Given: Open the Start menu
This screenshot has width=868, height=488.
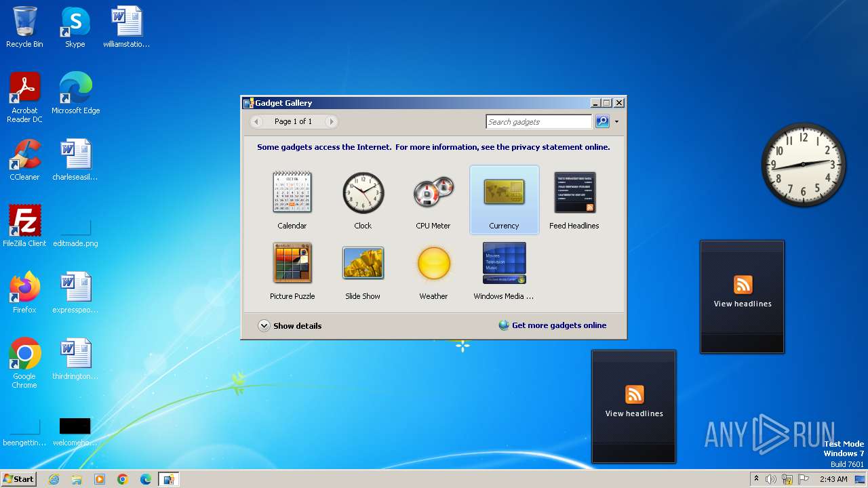Looking at the screenshot, I should coord(18,479).
